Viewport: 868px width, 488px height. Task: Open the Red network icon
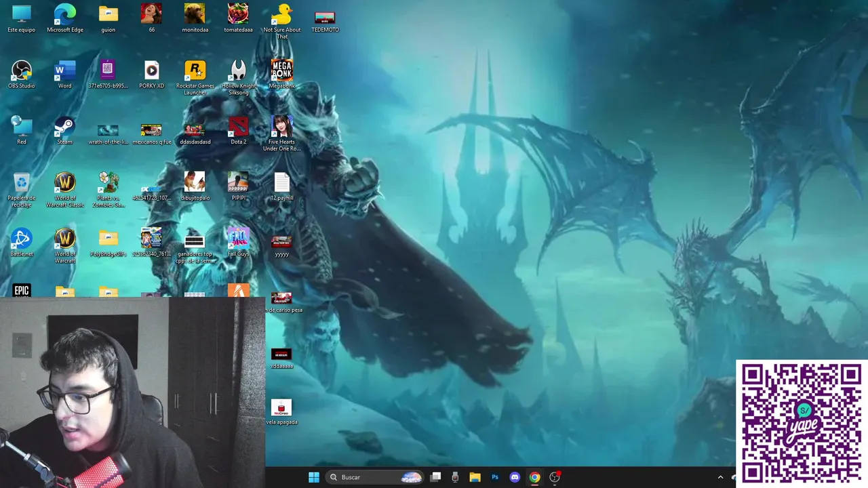point(22,131)
